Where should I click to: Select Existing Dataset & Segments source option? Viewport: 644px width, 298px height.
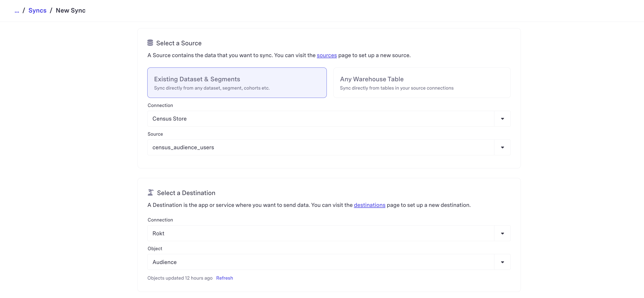237,83
